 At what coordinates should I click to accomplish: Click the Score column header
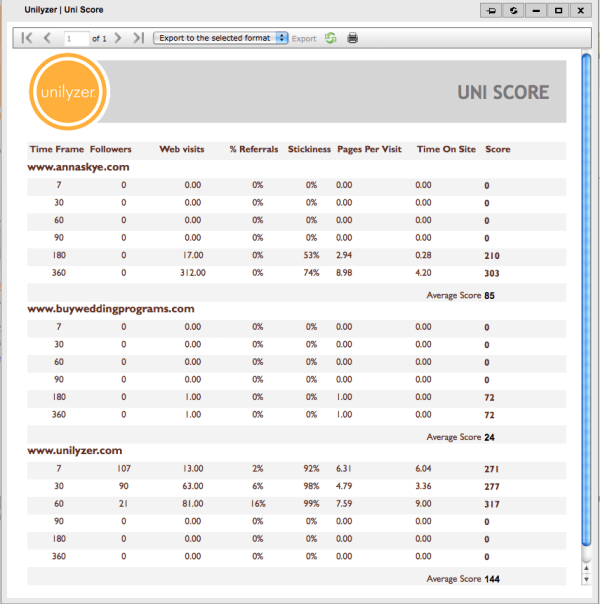[x=498, y=149]
